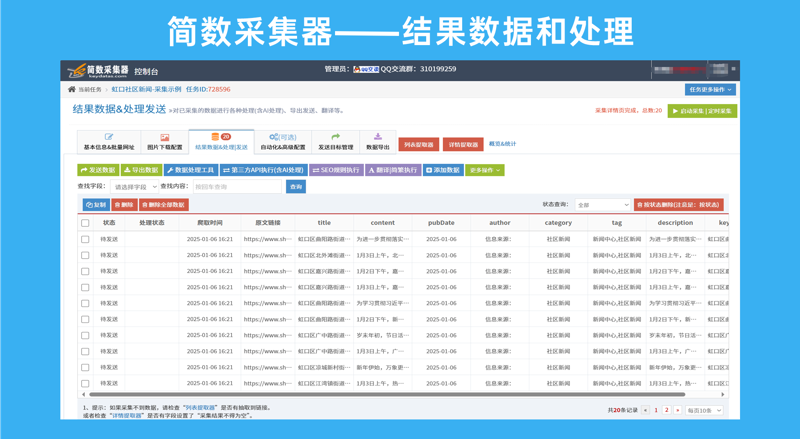Click 列表提取器 link in the bottom hint
The width and height of the screenshot is (800, 439).
click(200, 408)
